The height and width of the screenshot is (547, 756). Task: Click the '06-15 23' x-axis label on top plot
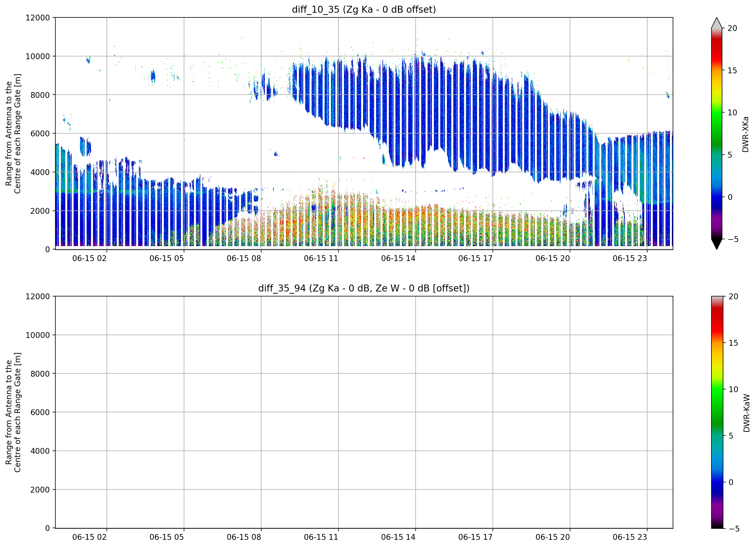coord(630,259)
